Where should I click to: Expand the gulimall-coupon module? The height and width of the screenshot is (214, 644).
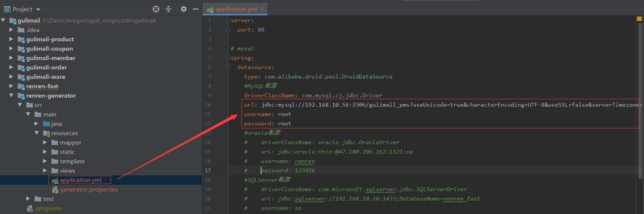(11, 48)
